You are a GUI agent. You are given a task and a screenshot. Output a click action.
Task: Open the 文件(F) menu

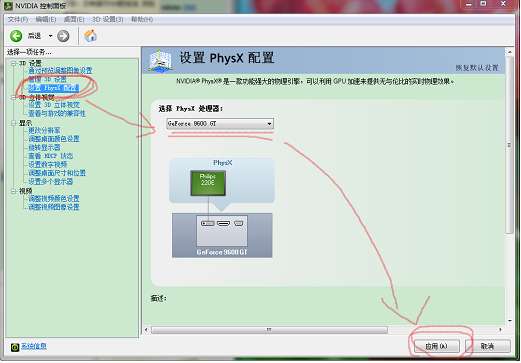(x=18, y=19)
